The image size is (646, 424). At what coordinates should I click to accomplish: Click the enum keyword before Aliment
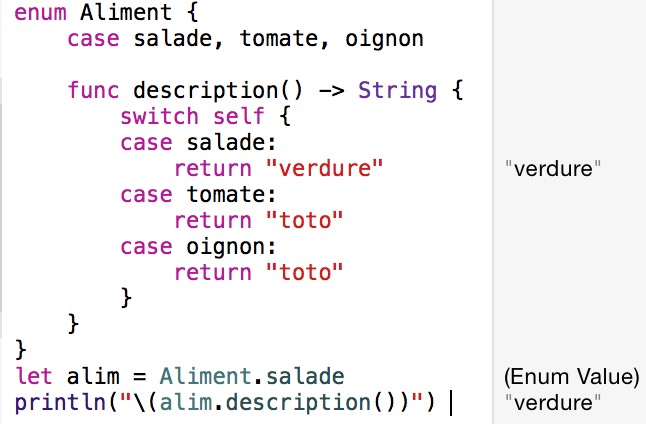click(x=40, y=12)
